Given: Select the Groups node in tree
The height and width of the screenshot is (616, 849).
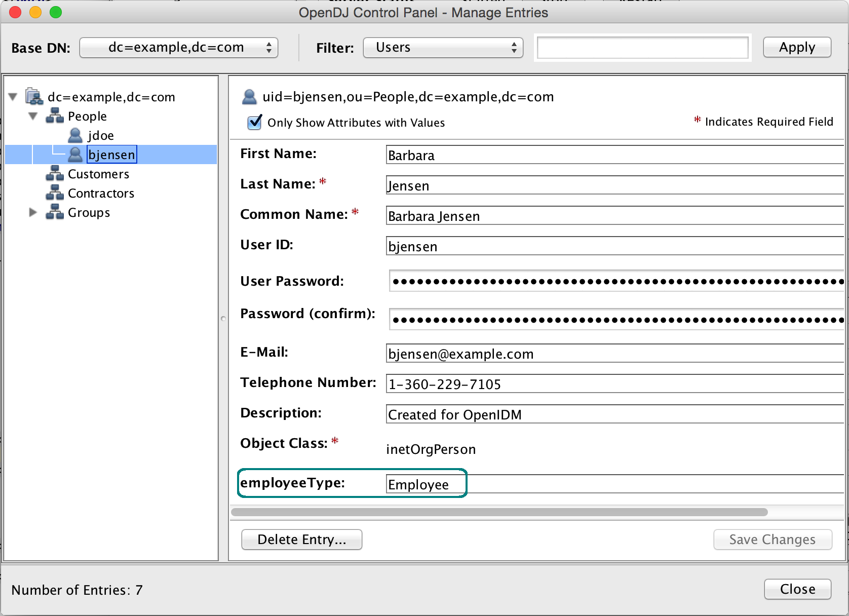Looking at the screenshot, I should pos(89,212).
